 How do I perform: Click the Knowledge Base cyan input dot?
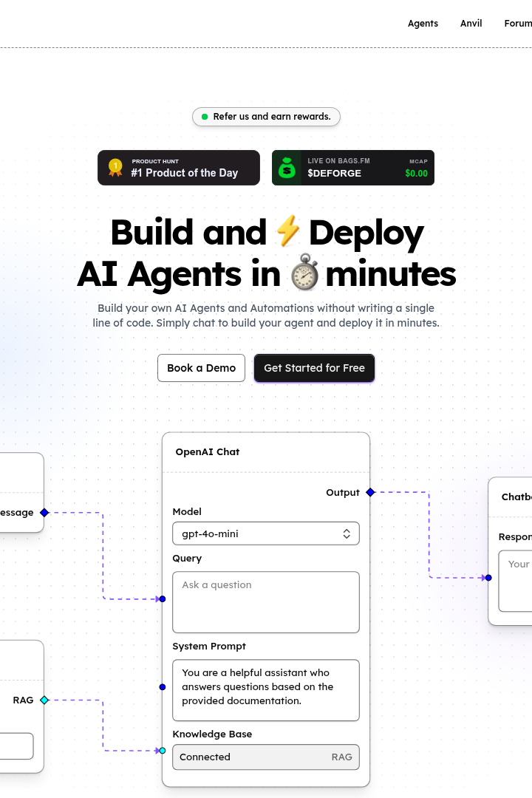[163, 751]
